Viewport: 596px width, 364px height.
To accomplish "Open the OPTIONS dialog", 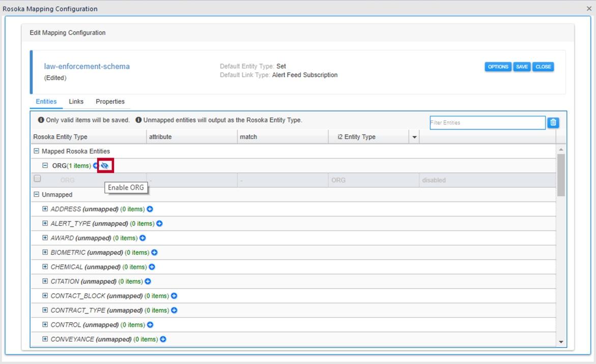I will point(498,66).
